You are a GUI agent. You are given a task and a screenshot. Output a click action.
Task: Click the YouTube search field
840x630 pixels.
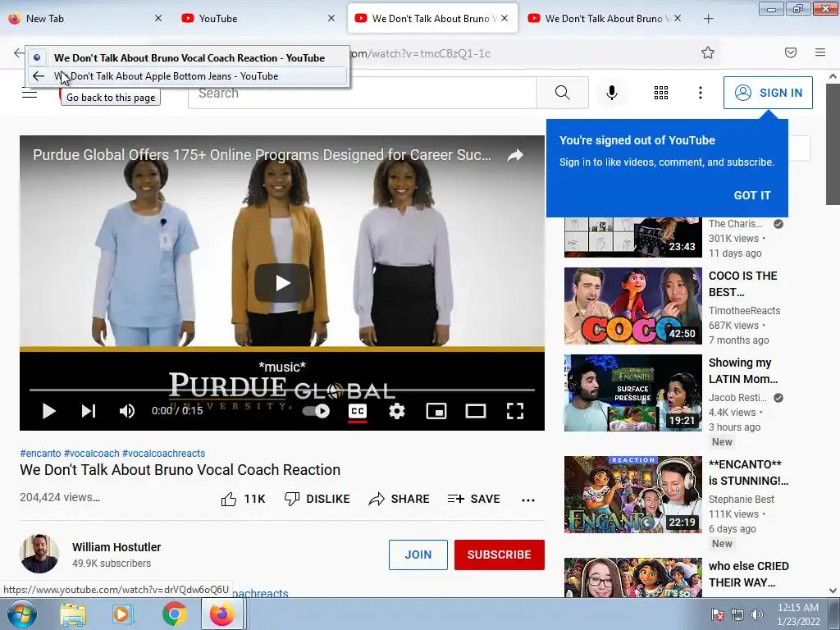[362, 93]
